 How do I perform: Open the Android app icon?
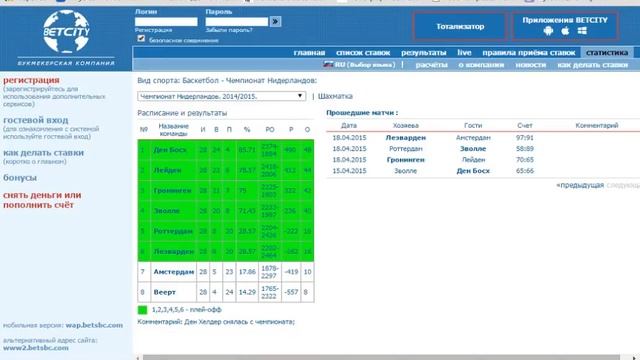(548, 31)
